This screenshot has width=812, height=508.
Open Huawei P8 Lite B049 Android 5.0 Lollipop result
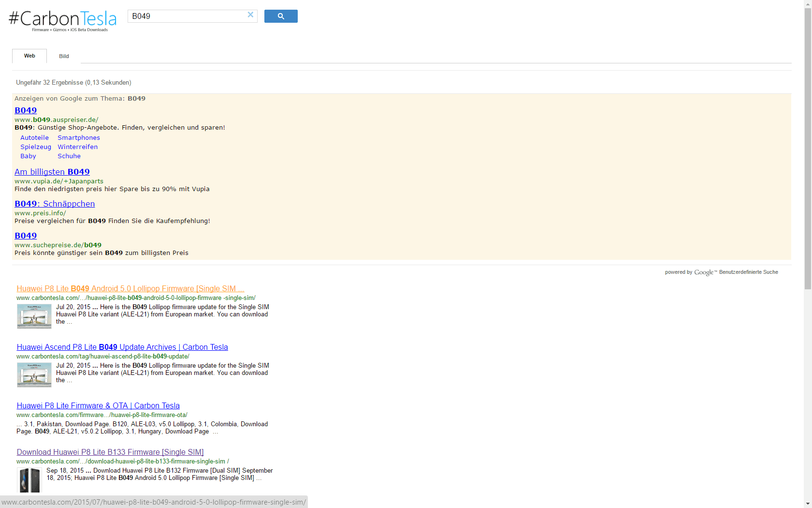(x=130, y=288)
